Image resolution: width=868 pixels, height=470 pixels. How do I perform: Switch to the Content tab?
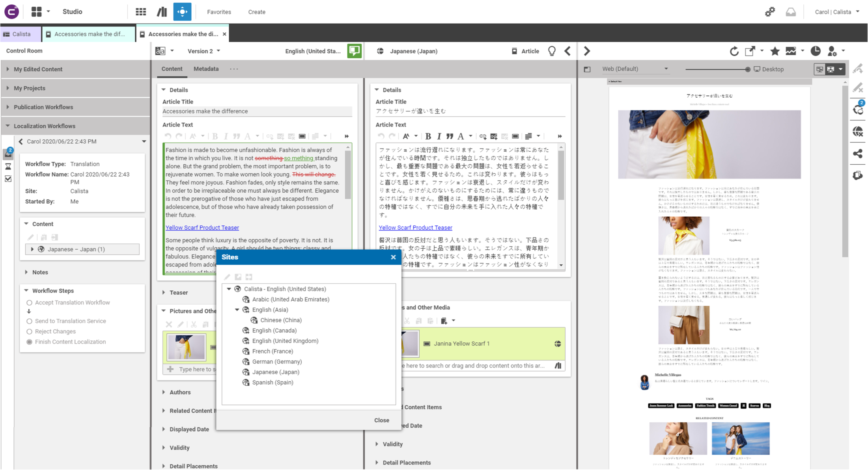[x=172, y=69]
